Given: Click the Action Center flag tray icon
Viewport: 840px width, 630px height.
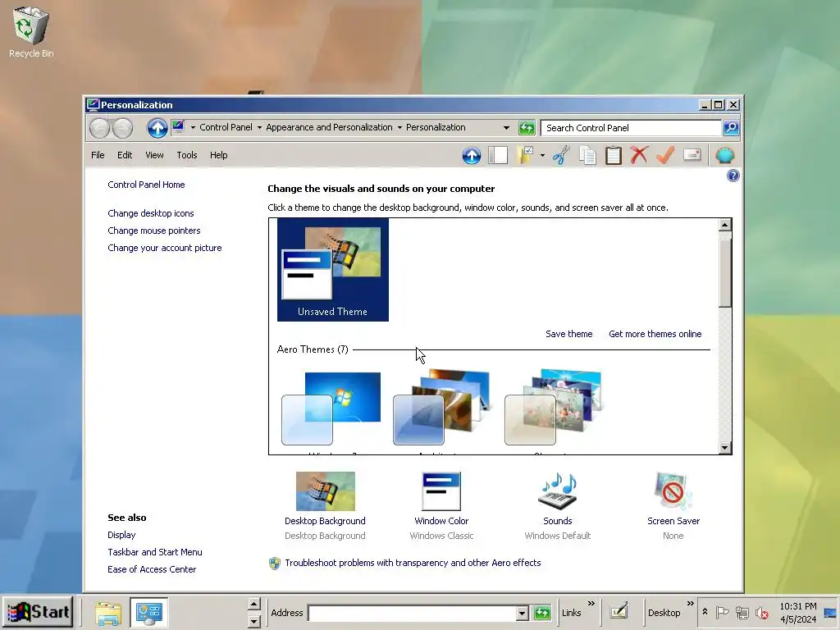Looking at the screenshot, I should 722,612.
